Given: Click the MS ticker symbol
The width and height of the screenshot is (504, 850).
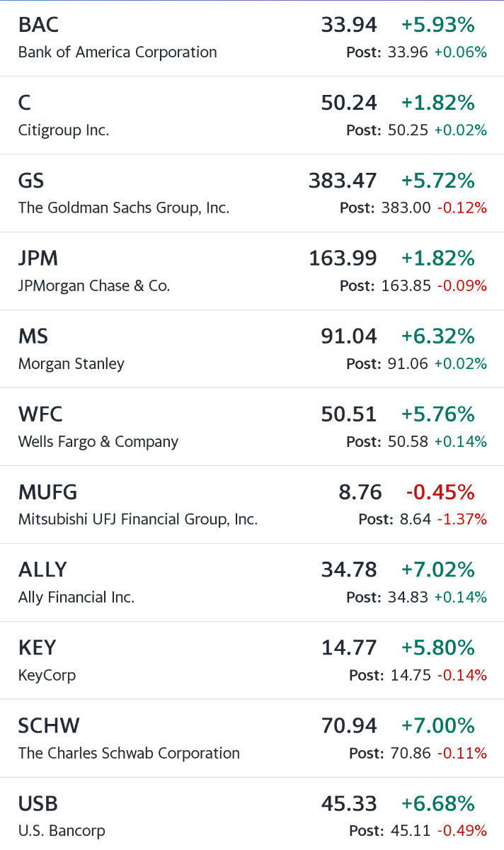Looking at the screenshot, I should point(33,336).
